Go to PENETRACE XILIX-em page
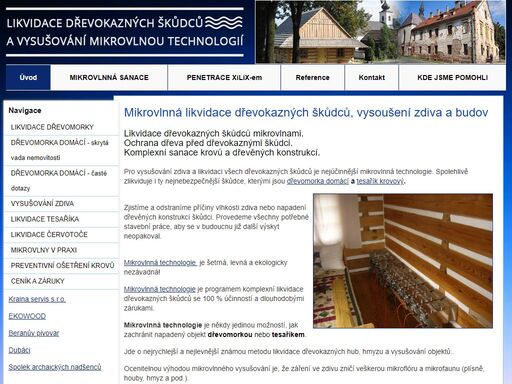The width and height of the screenshot is (512, 384). [224, 77]
